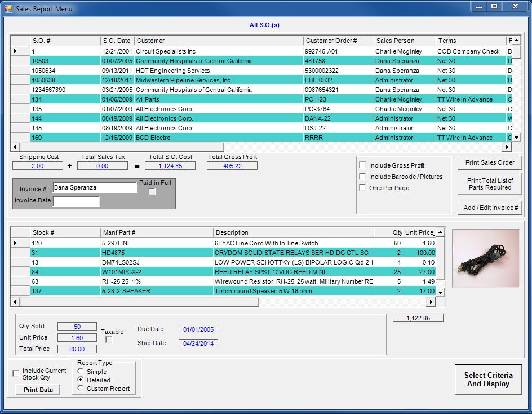Tick the Include Gross Profit checkbox
532x414 pixels.
362,165
